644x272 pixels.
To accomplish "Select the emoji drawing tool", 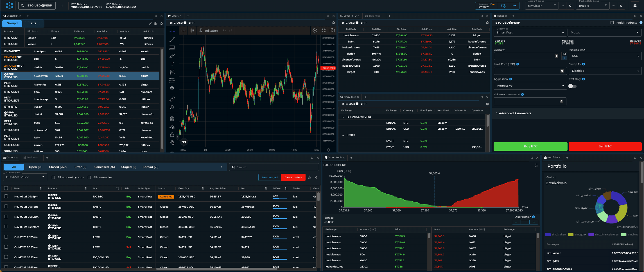I will [172, 88].
